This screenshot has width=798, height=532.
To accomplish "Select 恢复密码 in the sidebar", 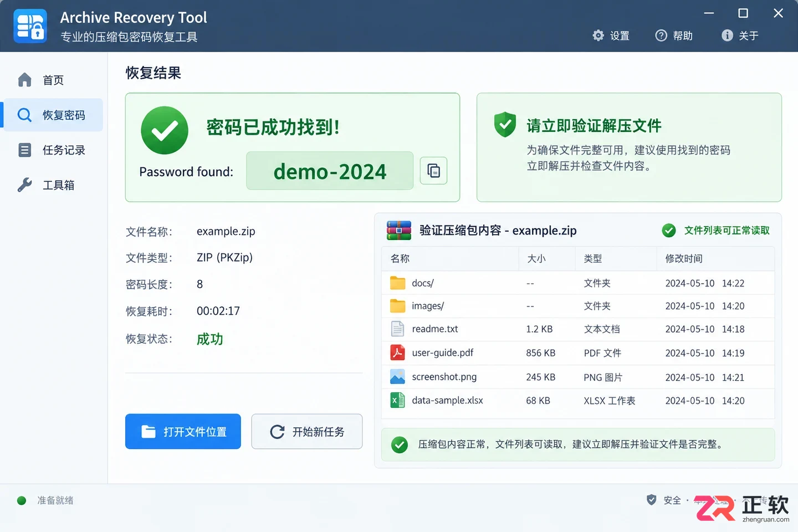I will [x=53, y=115].
